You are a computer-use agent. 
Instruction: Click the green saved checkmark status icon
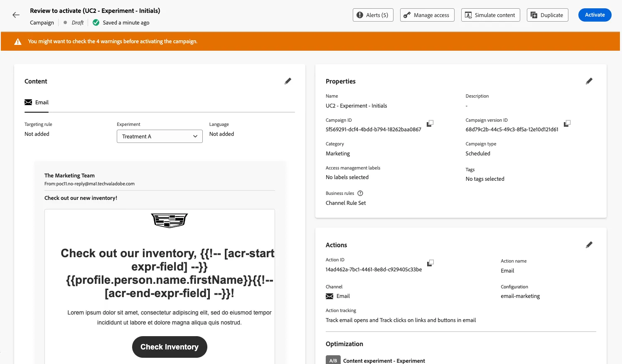click(96, 22)
